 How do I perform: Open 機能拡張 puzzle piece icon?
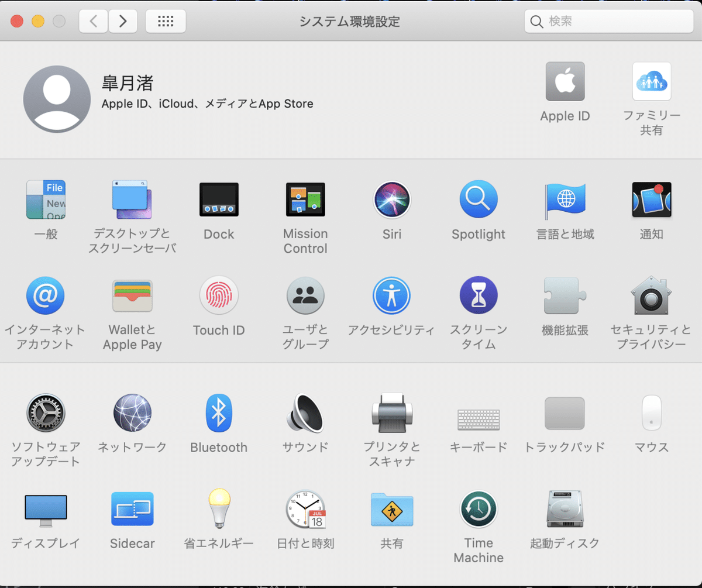pyautogui.click(x=565, y=295)
